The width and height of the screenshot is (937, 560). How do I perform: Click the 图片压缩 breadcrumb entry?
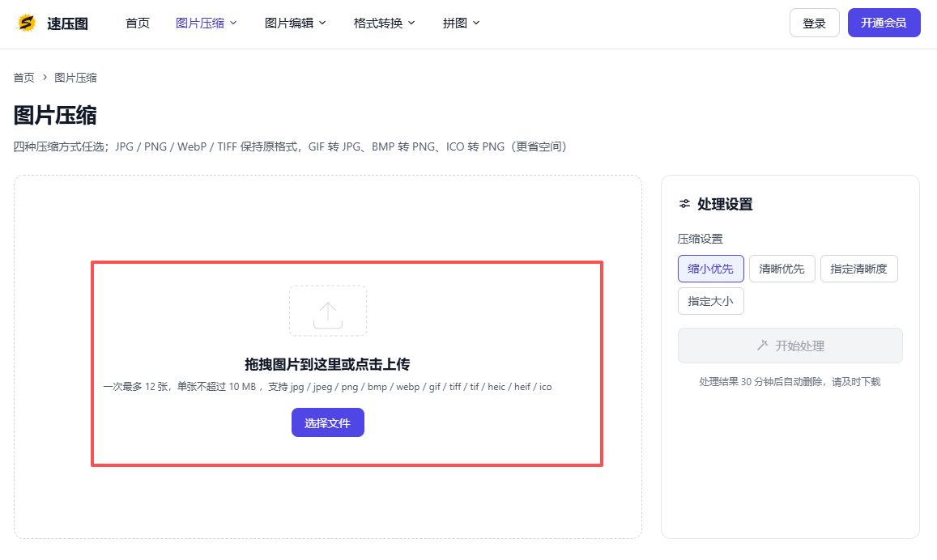(x=75, y=78)
